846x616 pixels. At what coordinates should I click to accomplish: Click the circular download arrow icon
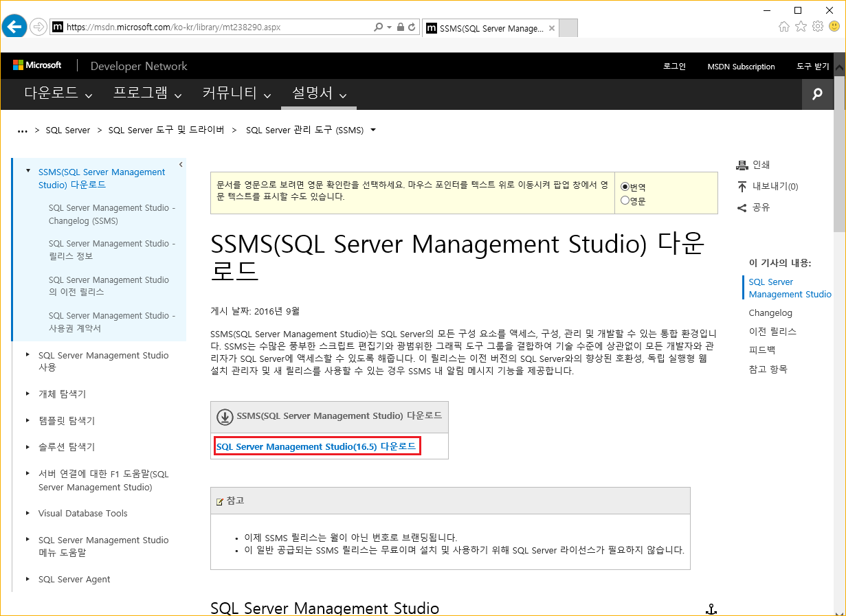(x=225, y=417)
